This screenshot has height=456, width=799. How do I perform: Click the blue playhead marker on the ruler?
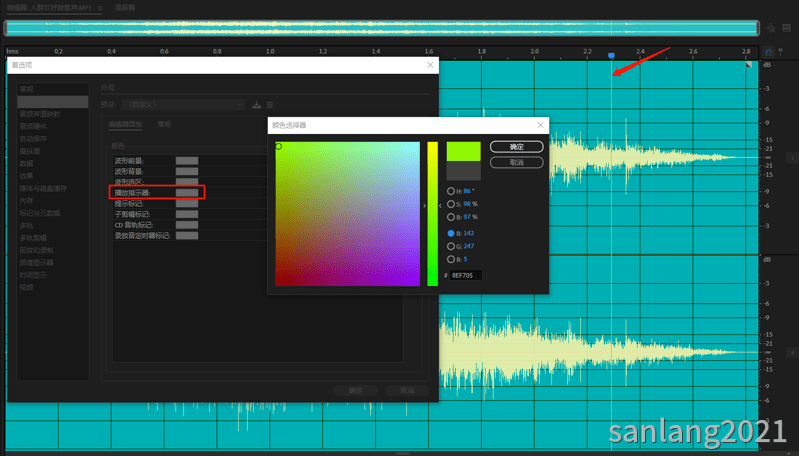click(611, 55)
